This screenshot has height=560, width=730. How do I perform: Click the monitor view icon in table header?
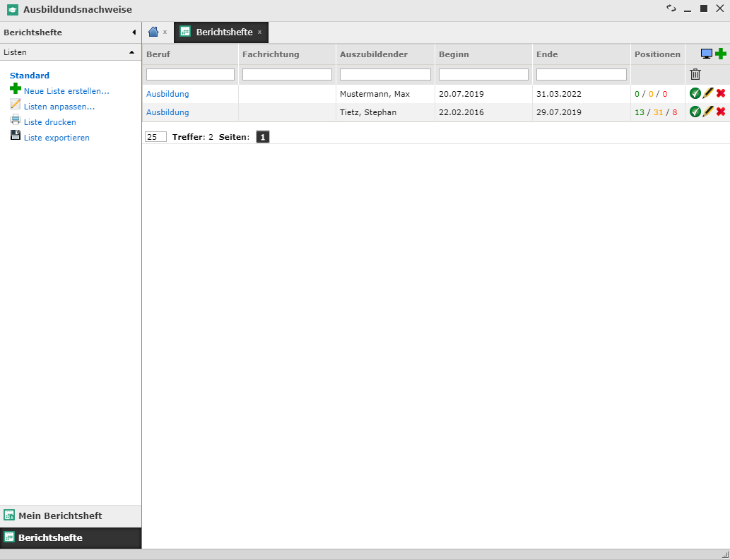click(x=707, y=54)
